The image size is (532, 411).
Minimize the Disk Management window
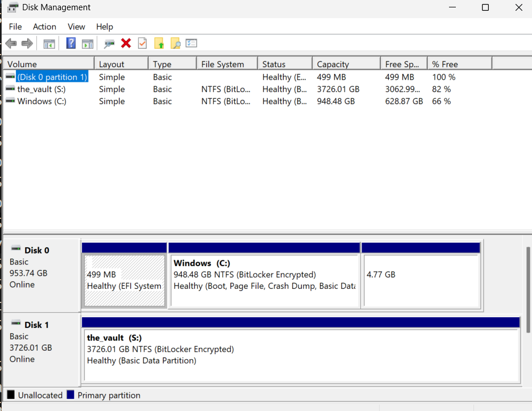tap(452, 7)
